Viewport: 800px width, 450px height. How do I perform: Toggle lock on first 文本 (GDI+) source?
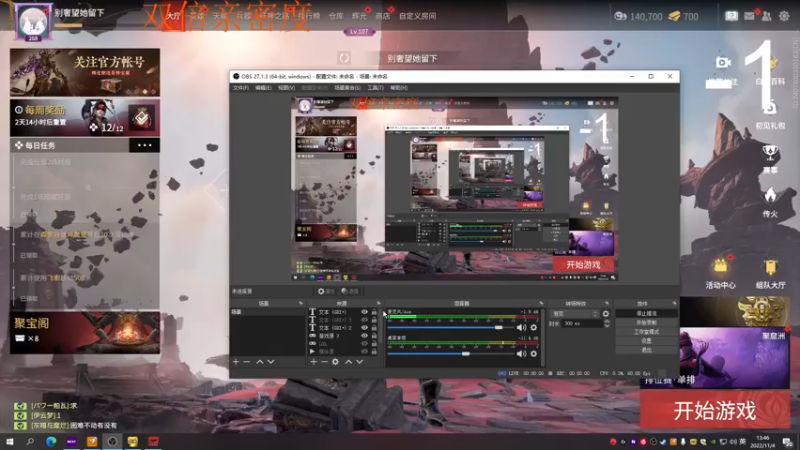click(374, 312)
